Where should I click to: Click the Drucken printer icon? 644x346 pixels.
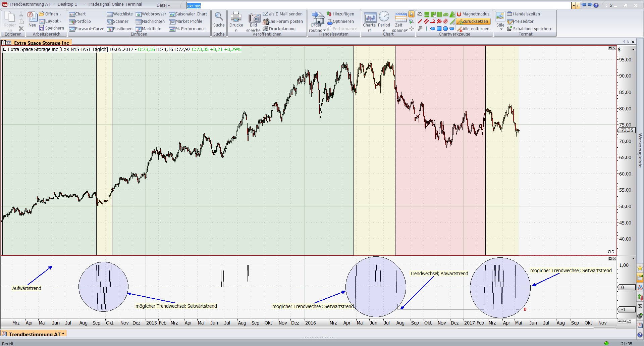click(236, 17)
